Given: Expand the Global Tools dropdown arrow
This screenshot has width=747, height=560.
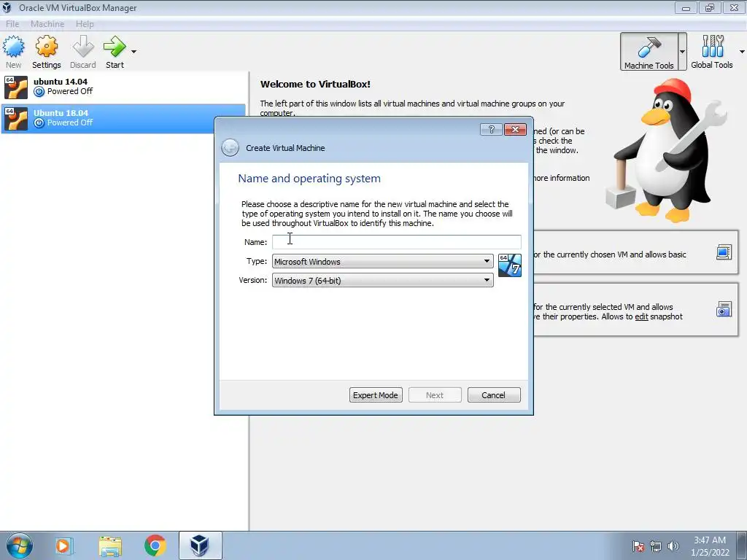Looking at the screenshot, I should point(742,52).
